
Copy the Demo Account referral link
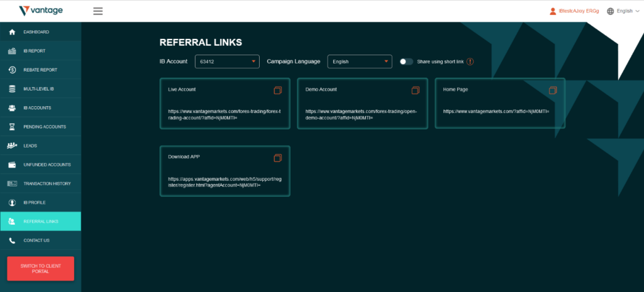coord(415,90)
